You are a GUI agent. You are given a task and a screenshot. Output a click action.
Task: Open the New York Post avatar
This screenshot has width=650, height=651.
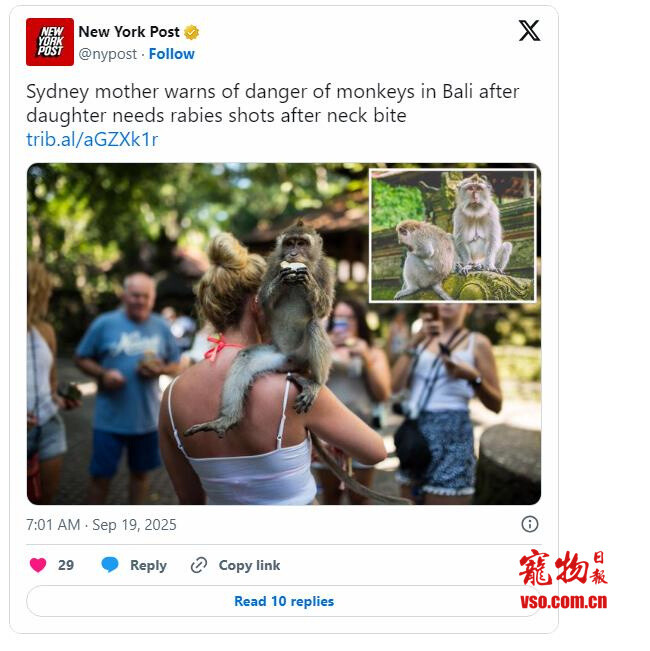coord(50,42)
